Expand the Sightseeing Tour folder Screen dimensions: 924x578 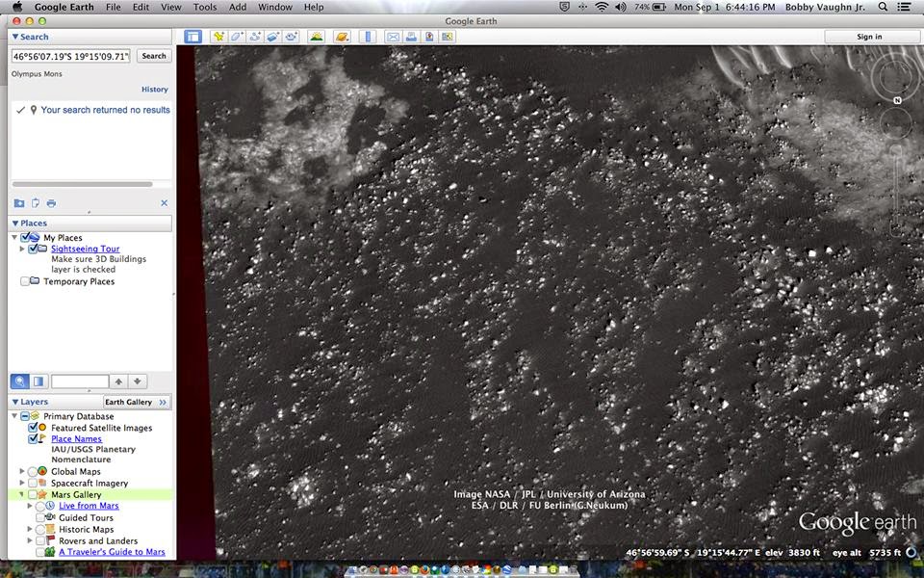click(x=22, y=249)
